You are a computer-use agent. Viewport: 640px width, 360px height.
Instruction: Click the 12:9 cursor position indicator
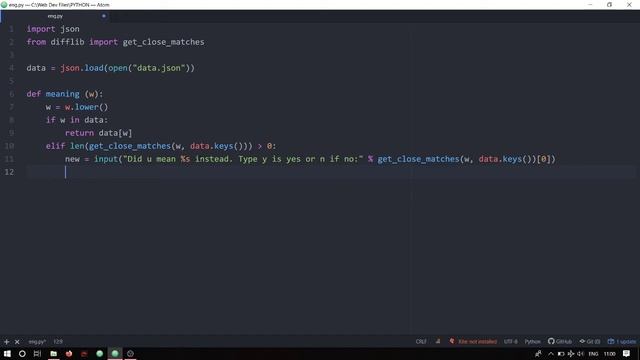[x=58, y=341]
